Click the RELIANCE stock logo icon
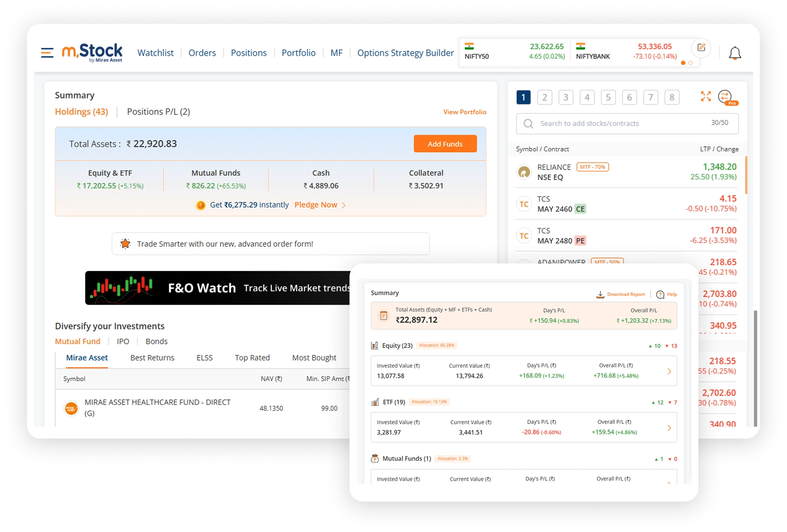This screenshot has width=787, height=532. click(x=524, y=172)
